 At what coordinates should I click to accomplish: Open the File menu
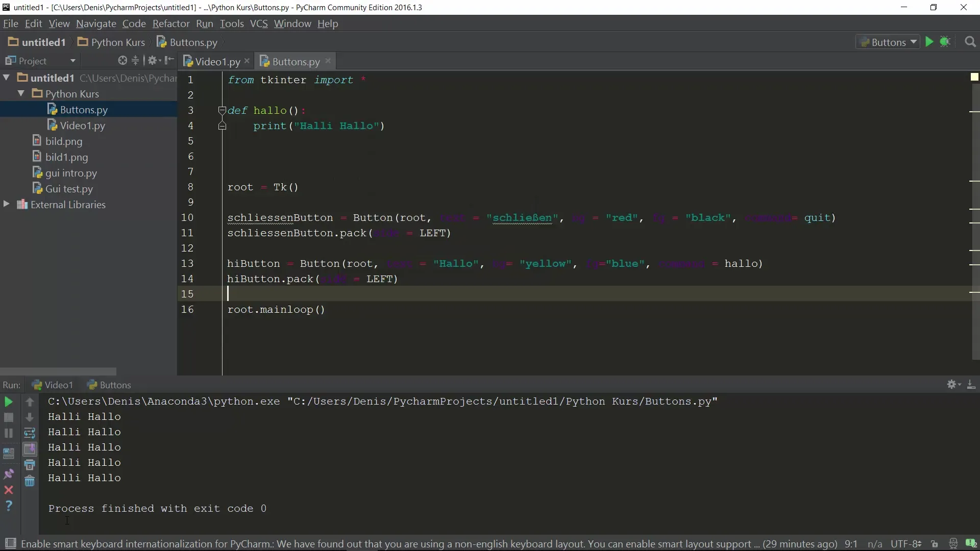tap(11, 23)
